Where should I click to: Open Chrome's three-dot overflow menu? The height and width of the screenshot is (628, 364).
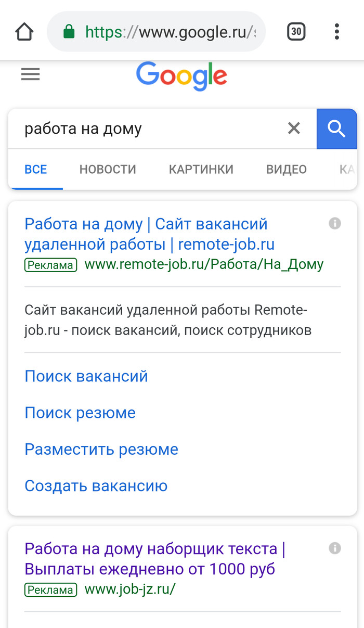337,32
